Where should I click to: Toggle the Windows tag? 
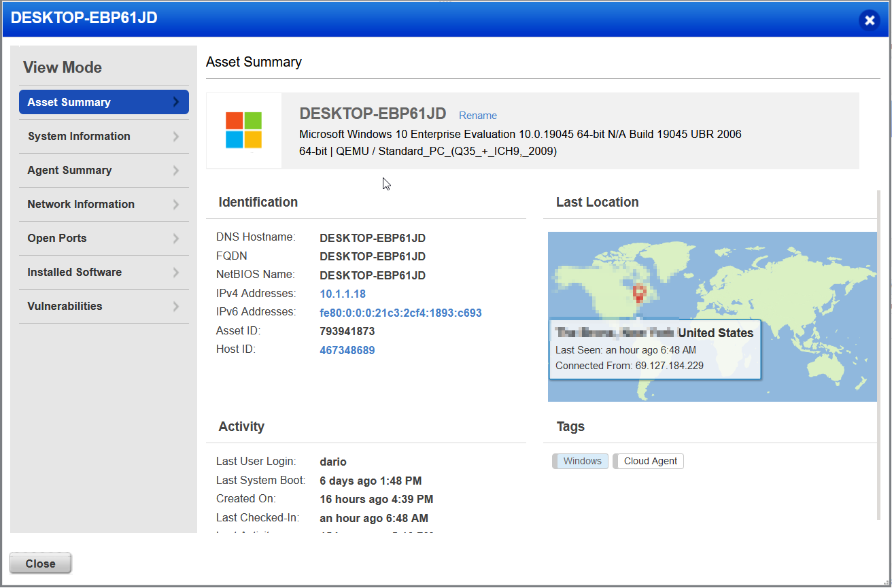tap(580, 461)
